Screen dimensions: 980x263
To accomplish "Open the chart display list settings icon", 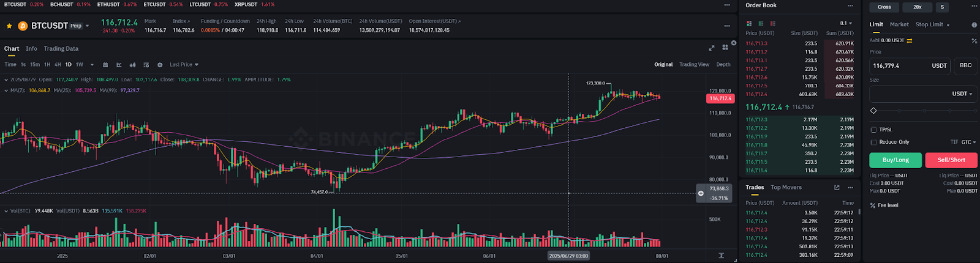I will pyautogui.click(x=146, y=65).
